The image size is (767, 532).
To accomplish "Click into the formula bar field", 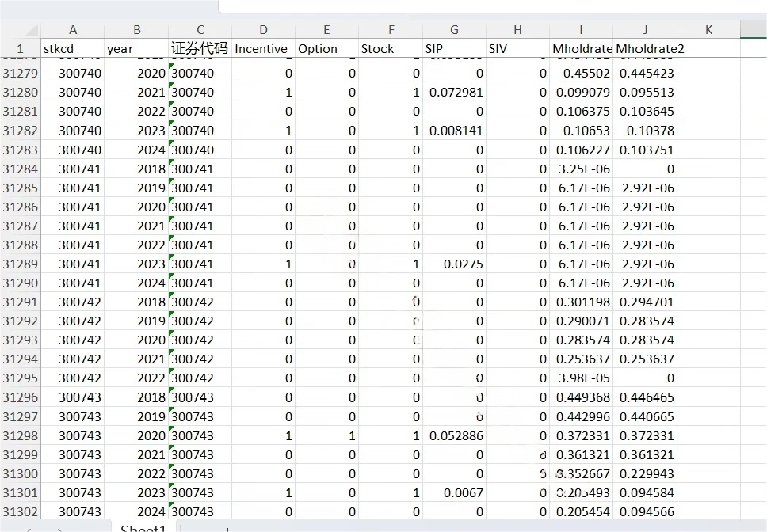I will 491,6.
